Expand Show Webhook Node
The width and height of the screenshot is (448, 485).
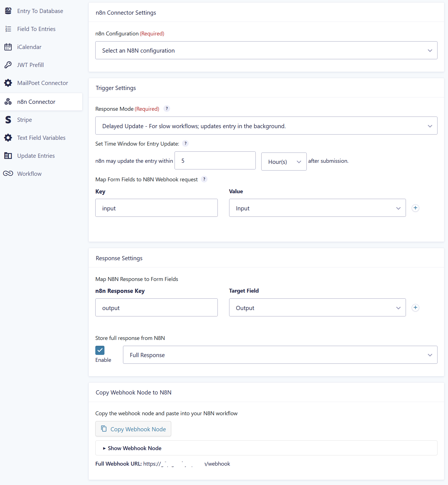134,448
